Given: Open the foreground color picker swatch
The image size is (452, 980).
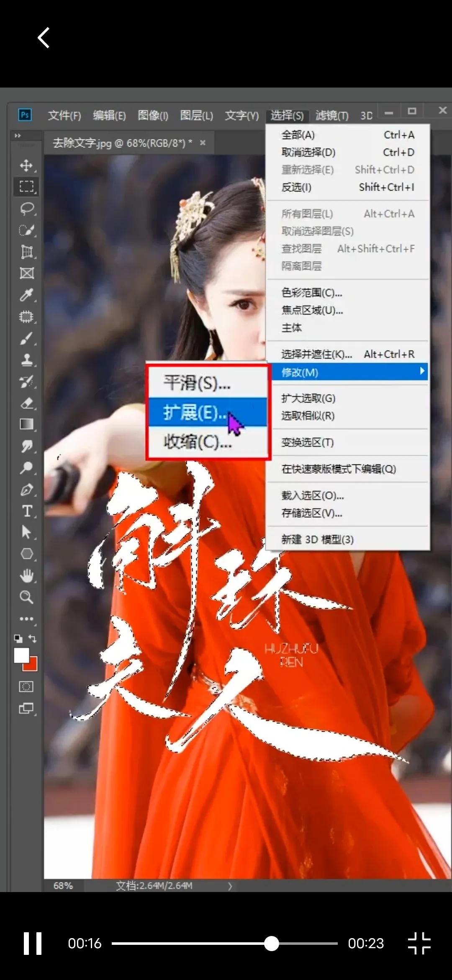Looking at the screenshot, I should point(21,655).
